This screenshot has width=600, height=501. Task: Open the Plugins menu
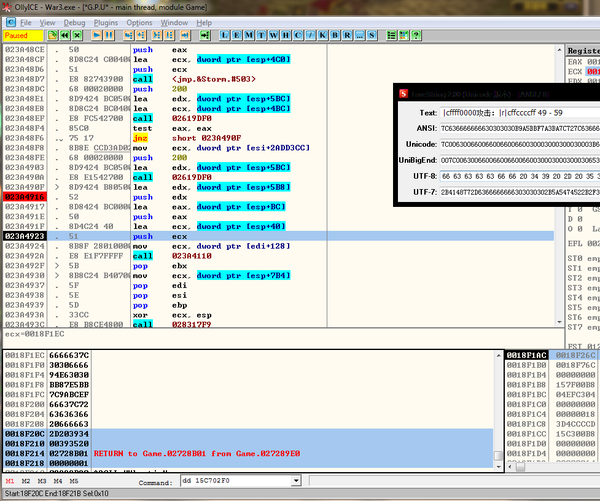107,21
